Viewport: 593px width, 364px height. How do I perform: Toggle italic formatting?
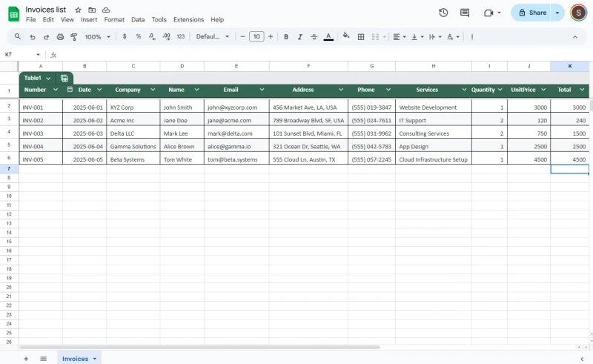[300, 37]
